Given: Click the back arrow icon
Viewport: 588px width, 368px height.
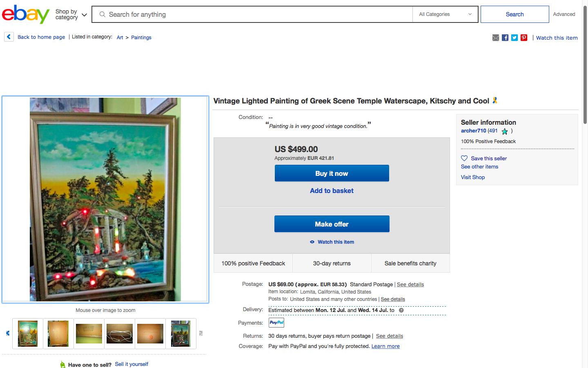Looking at the screenshot, I should 9,37.
